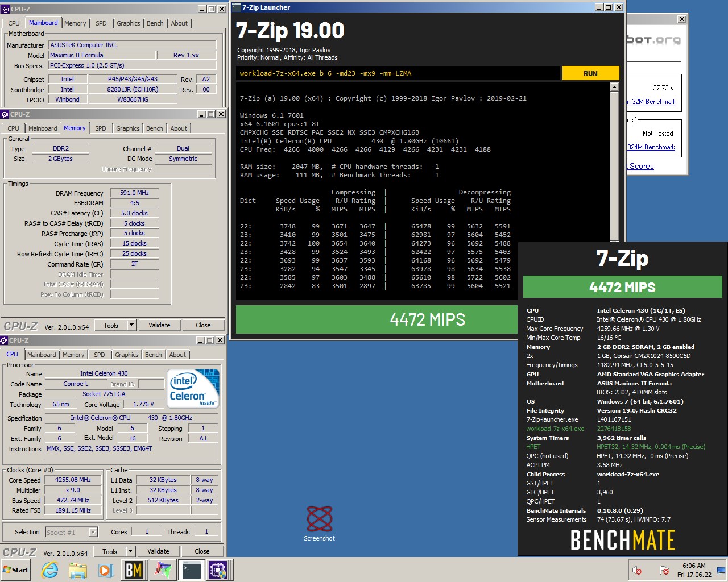The width and height of the screenshot is (728, 582).
Task: Click the FSB:DRAM ratio value 4:5
Action: click(134, 203)
